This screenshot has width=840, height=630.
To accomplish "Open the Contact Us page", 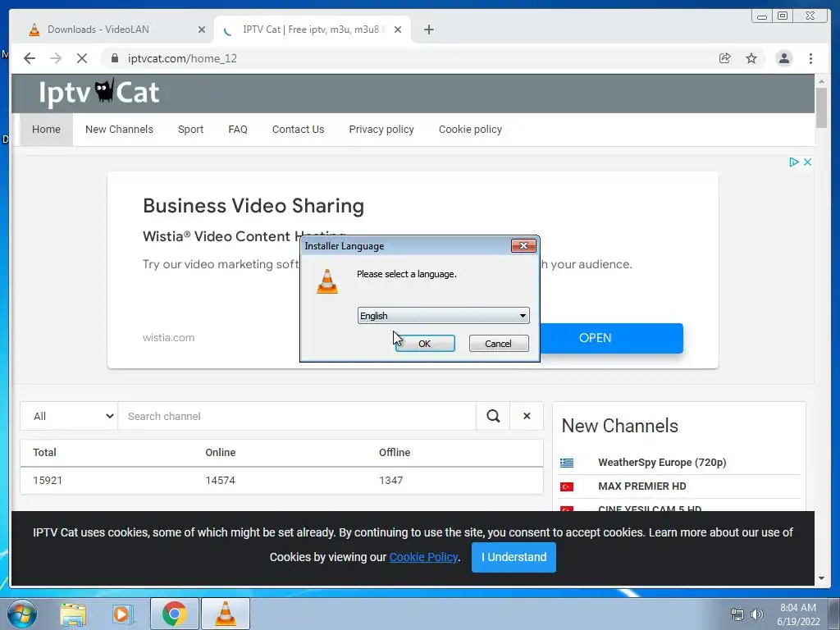I will [x=298, y=129].
